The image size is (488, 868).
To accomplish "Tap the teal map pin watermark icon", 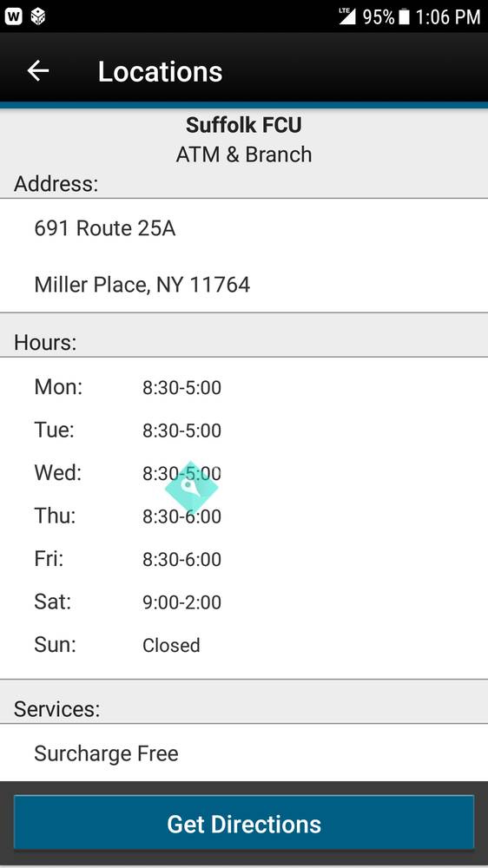I will click(x=191, y=488).
